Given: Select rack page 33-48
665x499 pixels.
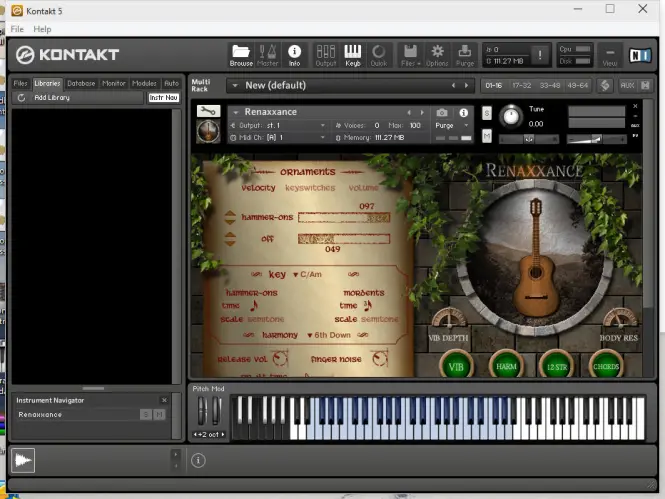Looking at the screenshot, I should pos(550,85).
